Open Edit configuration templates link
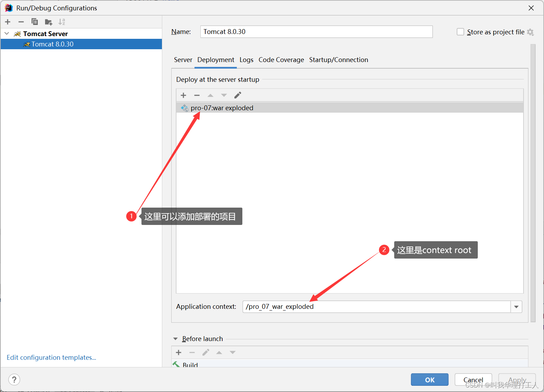This screenshot has height=392, width=544. point(51,357)
